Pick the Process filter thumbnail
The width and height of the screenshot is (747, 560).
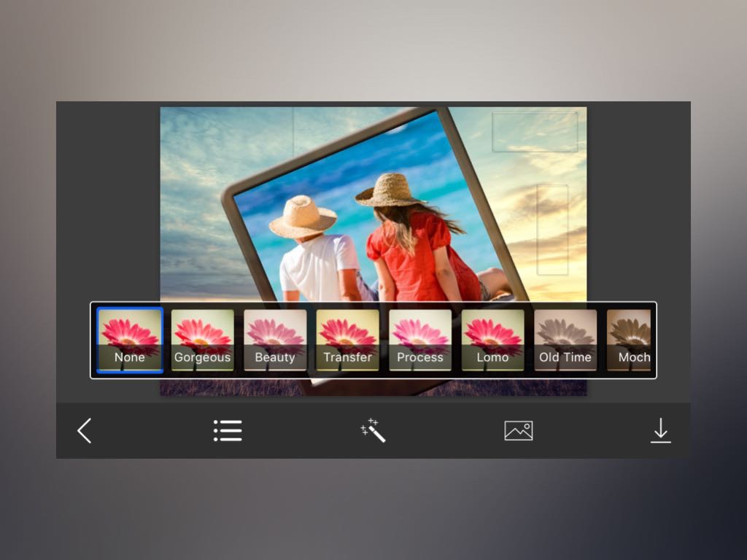click(x=420, y=340)
